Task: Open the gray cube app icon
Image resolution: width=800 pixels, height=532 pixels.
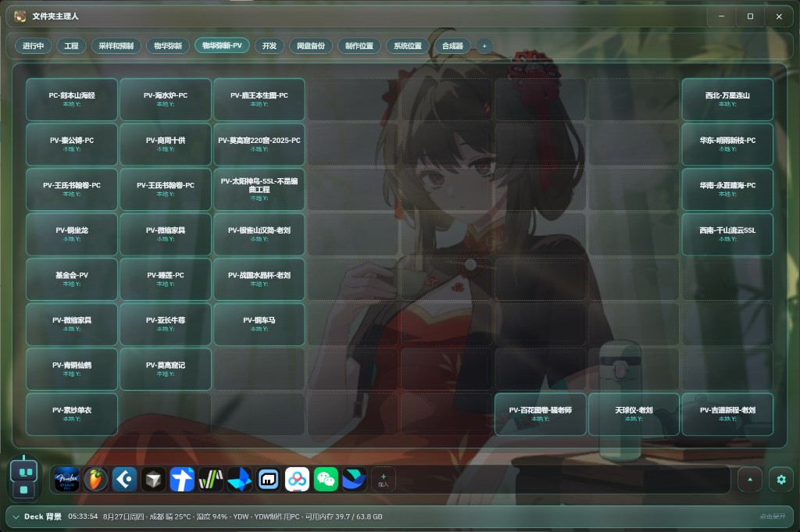Action: [x=153, y=480]
